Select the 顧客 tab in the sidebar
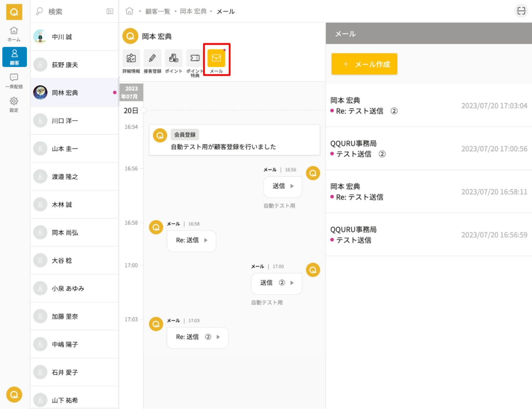The image size is (532, 409). 14,57
